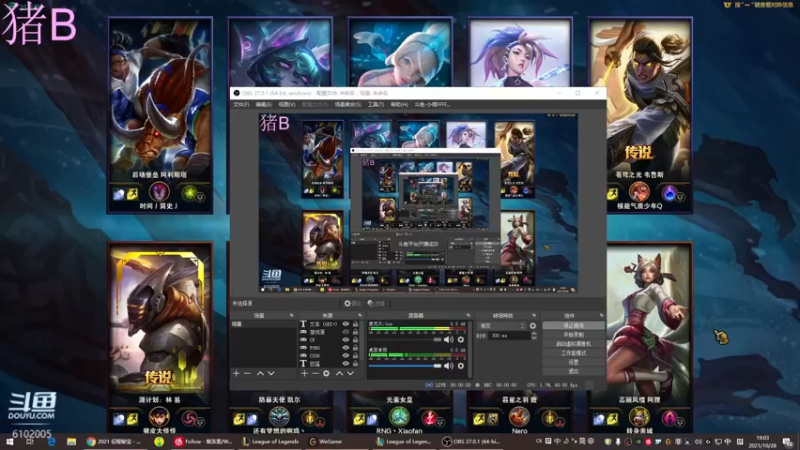The width and height of the screenshot is (800, 450).
Task: Move scene down in Scenes panel
Action: (271, 373)
